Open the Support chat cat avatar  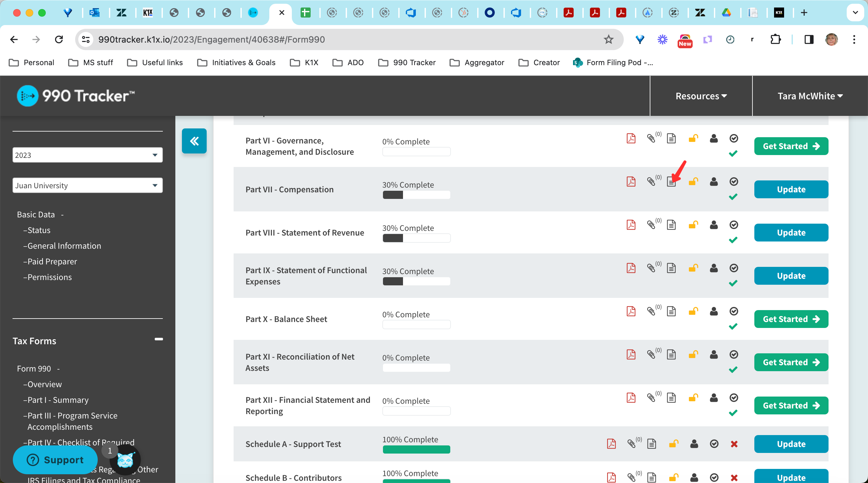tap(125, 460)
